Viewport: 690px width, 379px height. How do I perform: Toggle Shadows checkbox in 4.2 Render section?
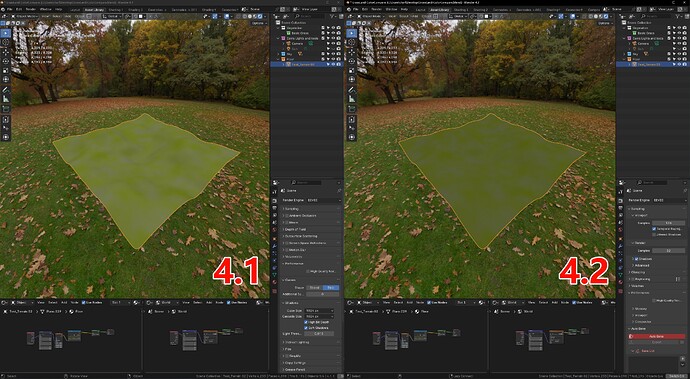[636, 259]
